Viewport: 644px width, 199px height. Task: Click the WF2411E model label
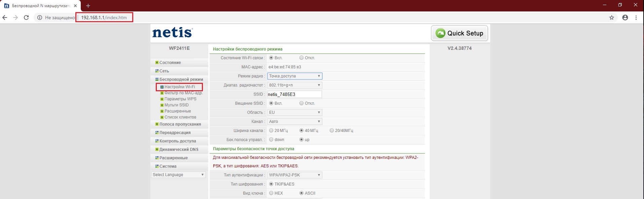coord(179,48)
